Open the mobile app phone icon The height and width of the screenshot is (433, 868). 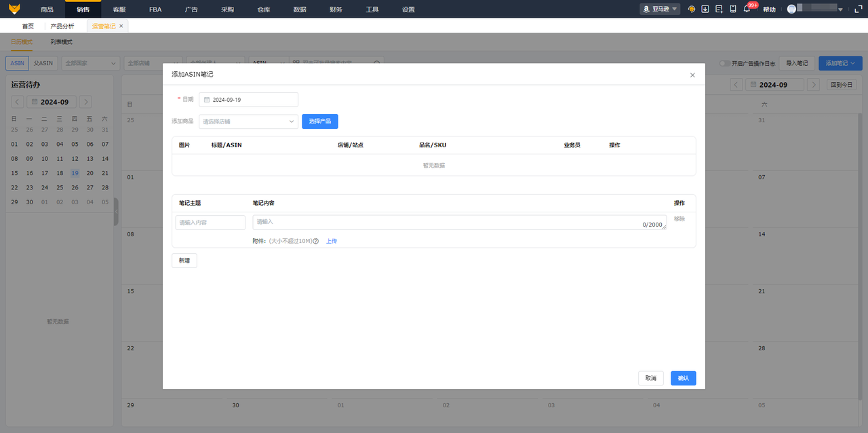[733, 10]
